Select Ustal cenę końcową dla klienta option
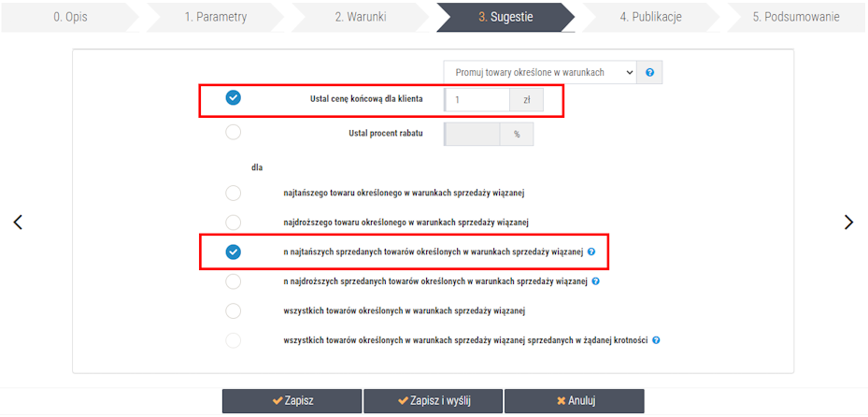868x417 pixels. (x=234, y=98)
